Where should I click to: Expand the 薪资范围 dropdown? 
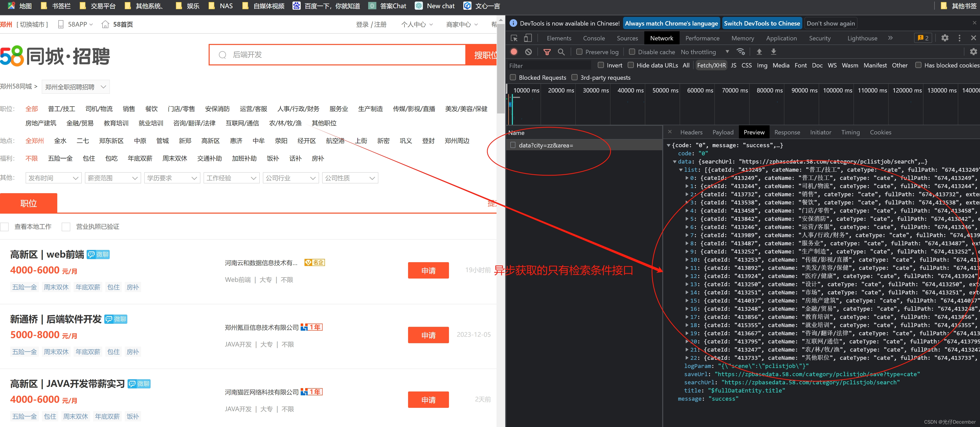coord(112,178)
